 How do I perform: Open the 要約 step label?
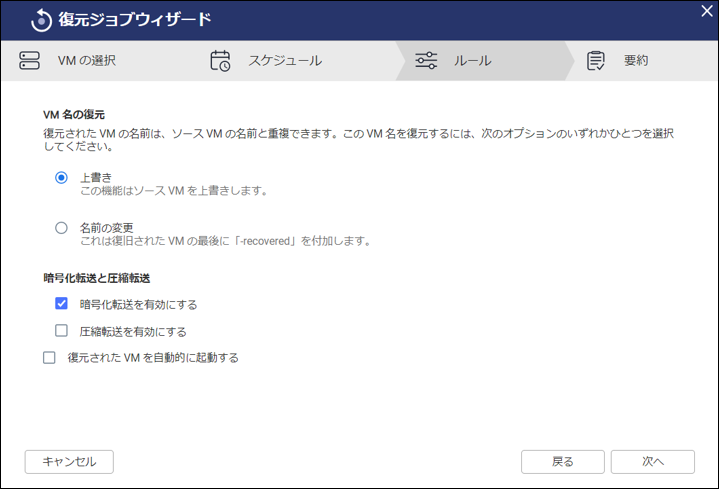636,61
